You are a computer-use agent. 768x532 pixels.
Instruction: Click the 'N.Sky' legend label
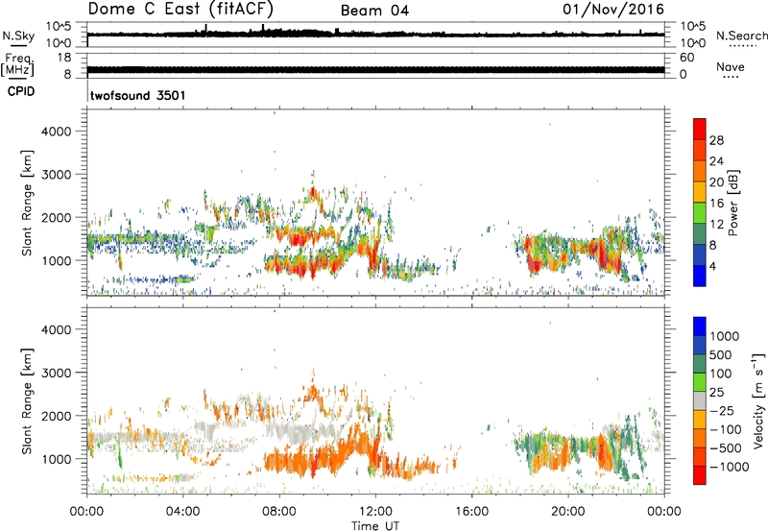(18, 36)
